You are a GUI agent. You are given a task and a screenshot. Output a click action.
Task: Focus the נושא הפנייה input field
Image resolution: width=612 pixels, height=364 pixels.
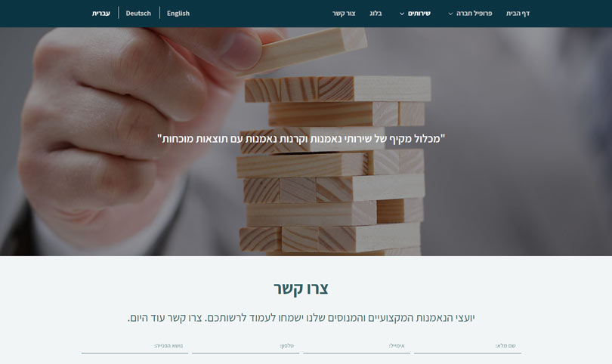click(134, 346)
